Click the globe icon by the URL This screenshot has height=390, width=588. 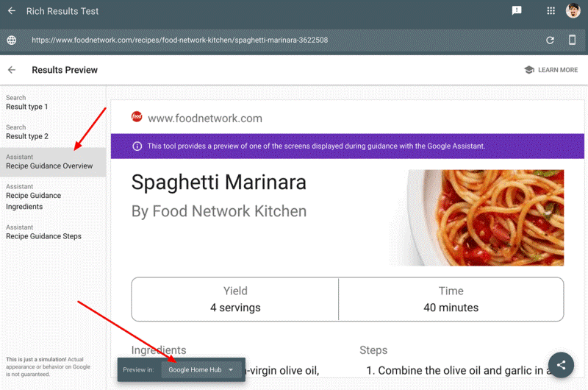tap(12, 40)
